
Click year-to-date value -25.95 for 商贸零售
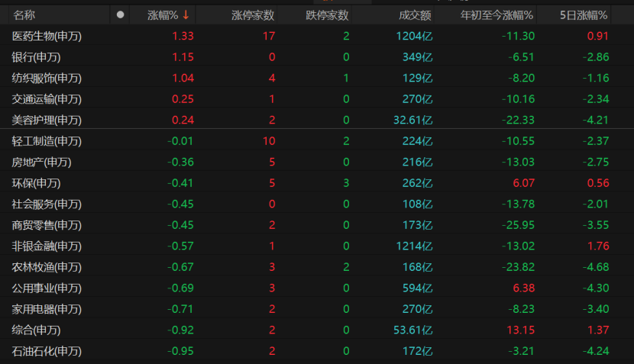[x=518, y=225]
